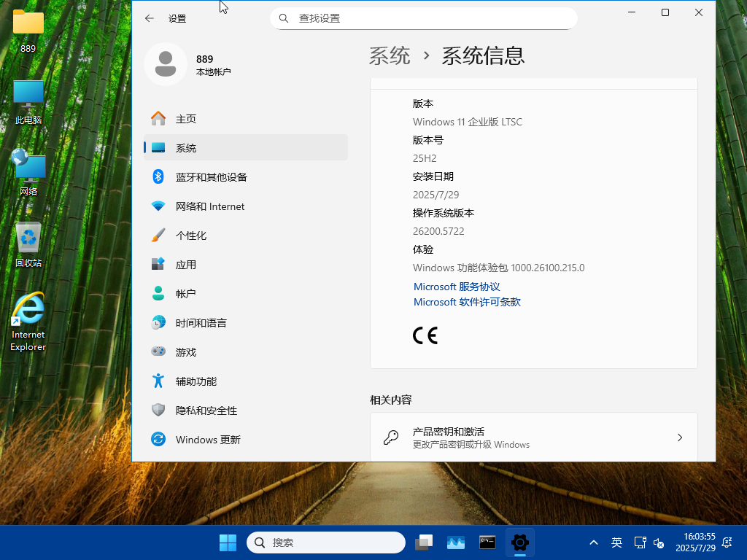Click the Wi-Fi icon for 网络和 Internet
The height and width of the screenshot is (560, 747).
point(158,206)
